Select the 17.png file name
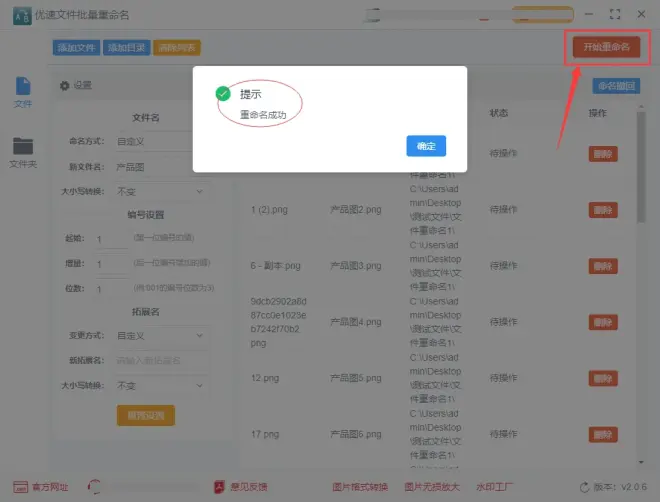660x502 pixels. [265, 434]
